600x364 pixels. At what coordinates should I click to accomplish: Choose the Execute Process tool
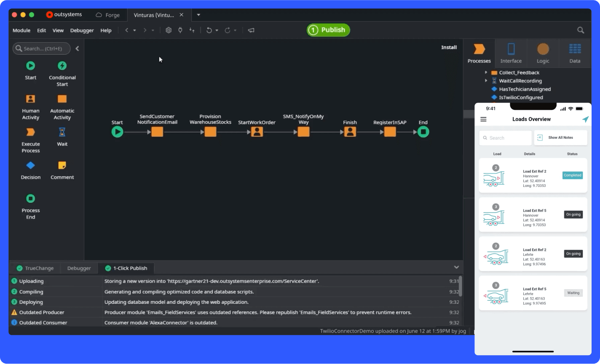[x=30, y=132]
